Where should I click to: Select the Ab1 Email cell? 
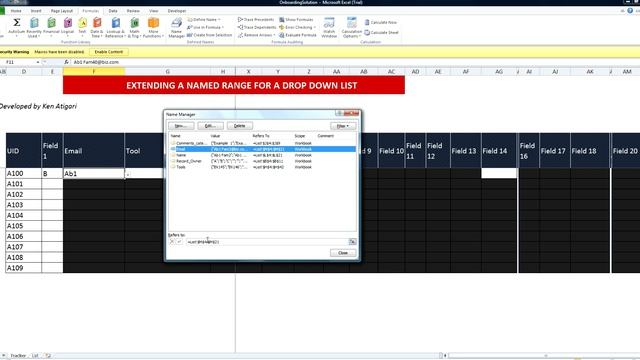tap(93, 173)
